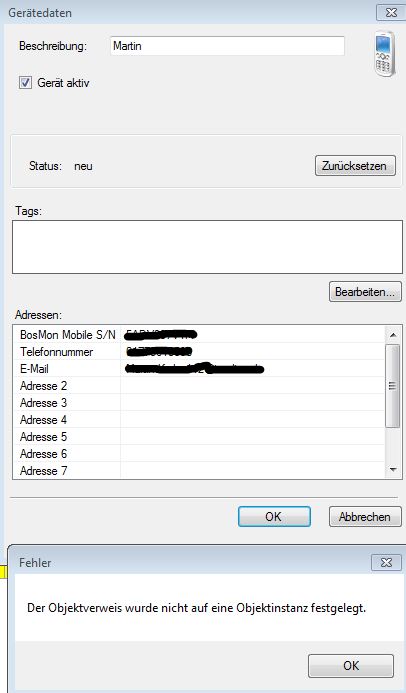Open tag editor with Bearbeiten button
The height and width of the screenshot is (693, 406).
[x=365, y=292]
